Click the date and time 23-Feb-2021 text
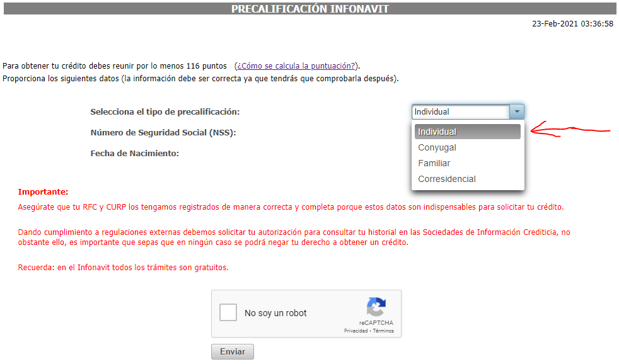This screenshot has width=619, height=364. coord(573,24)
